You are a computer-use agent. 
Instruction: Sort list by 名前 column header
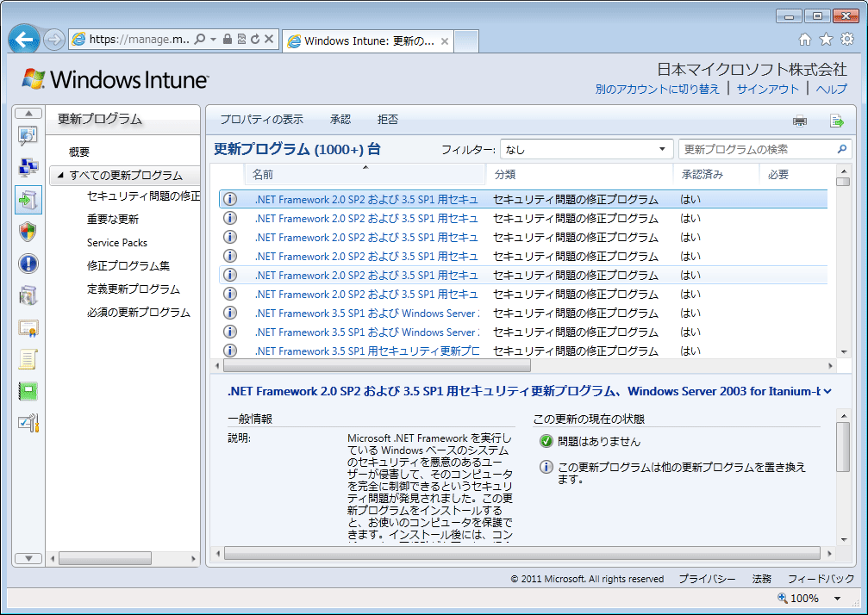tap(365, 174)
